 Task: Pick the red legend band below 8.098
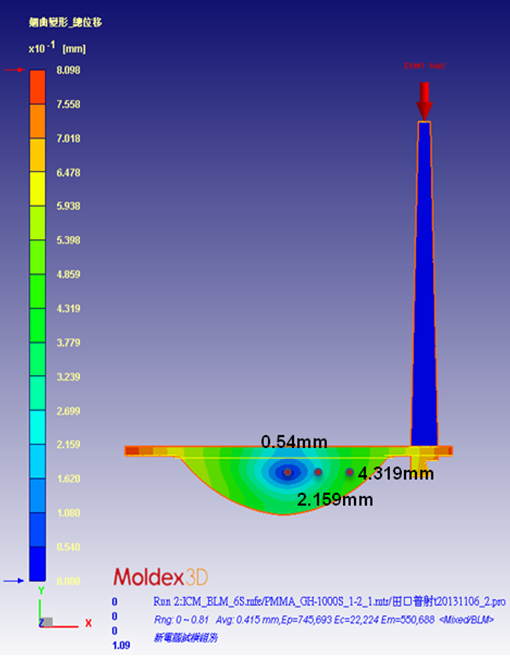coord(37,87)
